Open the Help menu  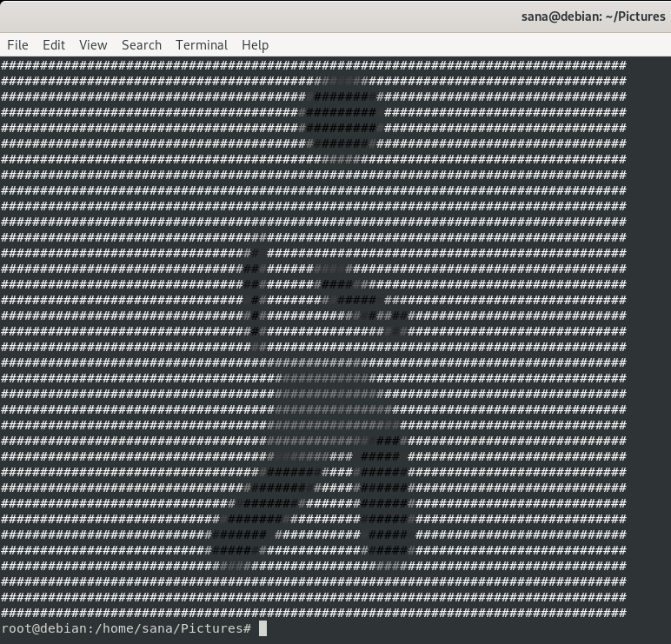pos(255,45)
